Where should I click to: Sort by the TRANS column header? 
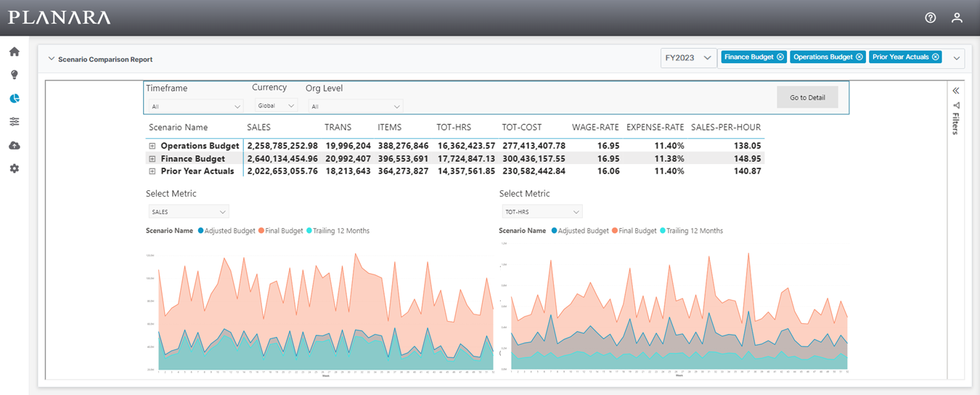(338, 127)
